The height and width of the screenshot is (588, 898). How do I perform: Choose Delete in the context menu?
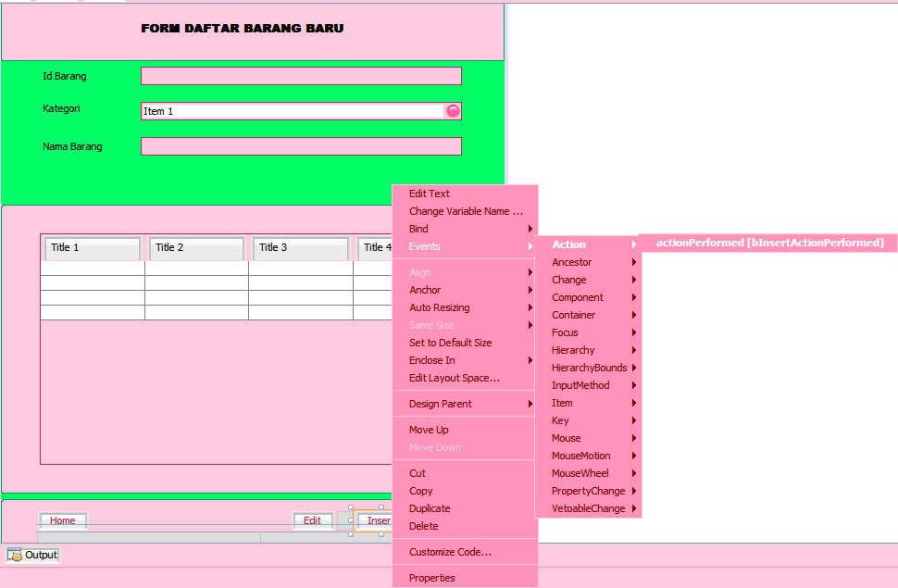coord(465,526)
